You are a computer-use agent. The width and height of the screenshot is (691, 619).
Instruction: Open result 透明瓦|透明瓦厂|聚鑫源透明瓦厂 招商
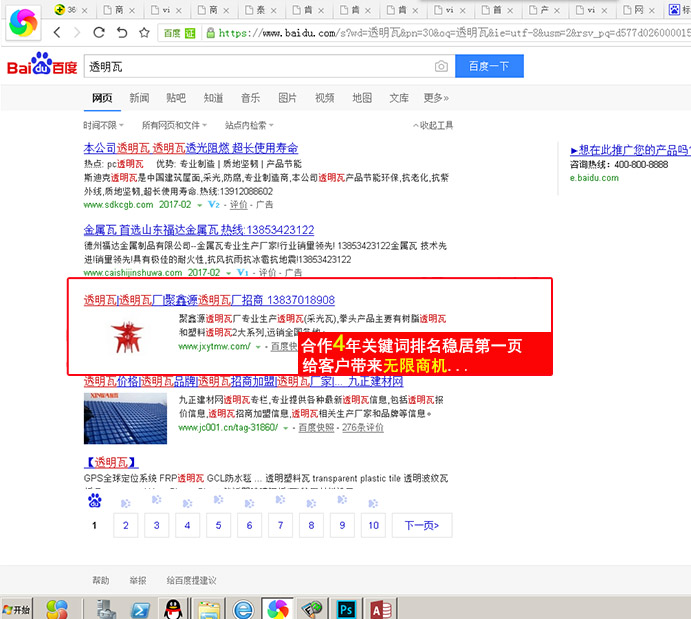tap(209, 300)
